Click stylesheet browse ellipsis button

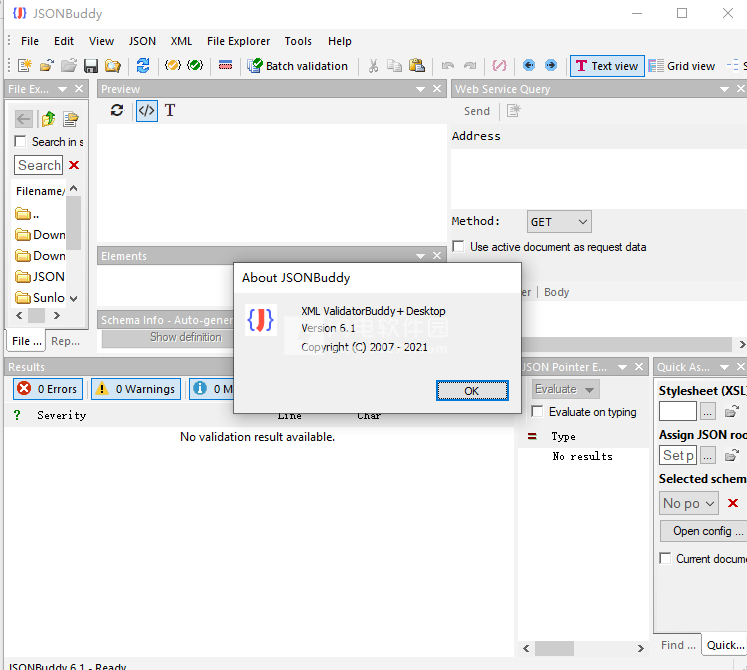708,411
